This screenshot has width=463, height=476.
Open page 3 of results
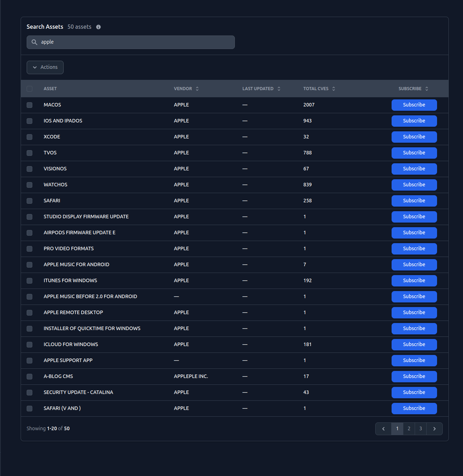(x=421, y=429)
